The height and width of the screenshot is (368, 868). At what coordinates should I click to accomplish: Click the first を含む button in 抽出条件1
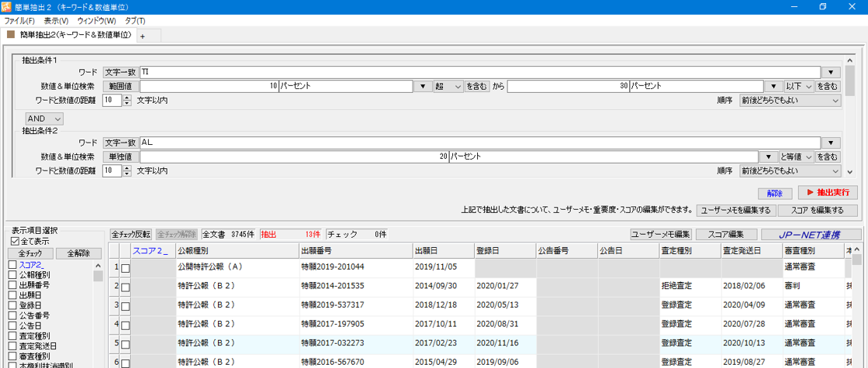click(477, 87)
